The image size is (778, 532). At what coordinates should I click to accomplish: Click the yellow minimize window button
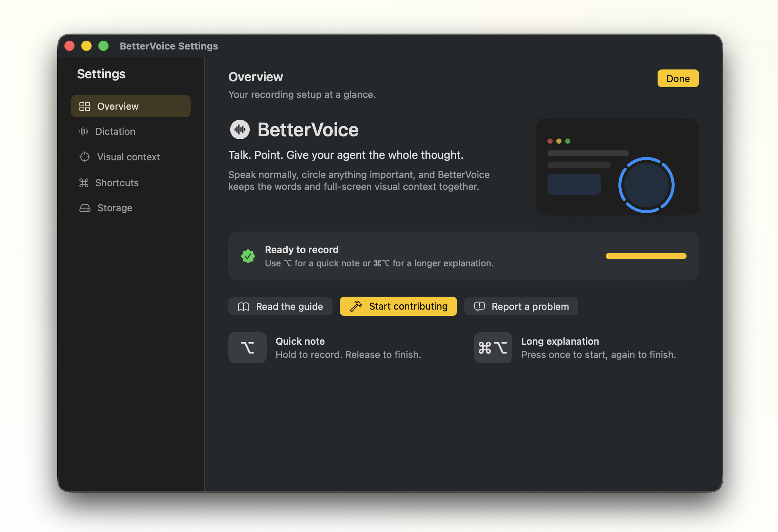click(x=86, y=46)
